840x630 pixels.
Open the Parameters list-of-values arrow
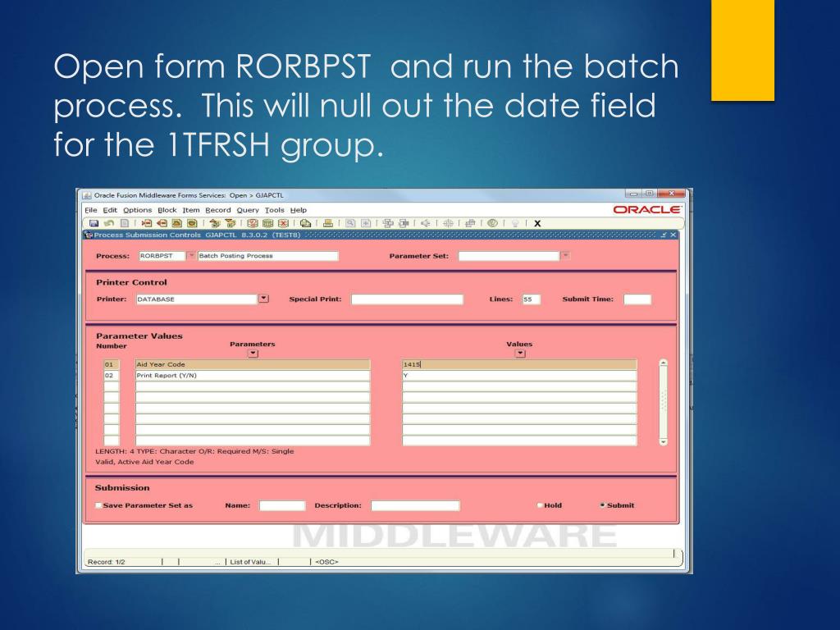click(x=253, y=354)
